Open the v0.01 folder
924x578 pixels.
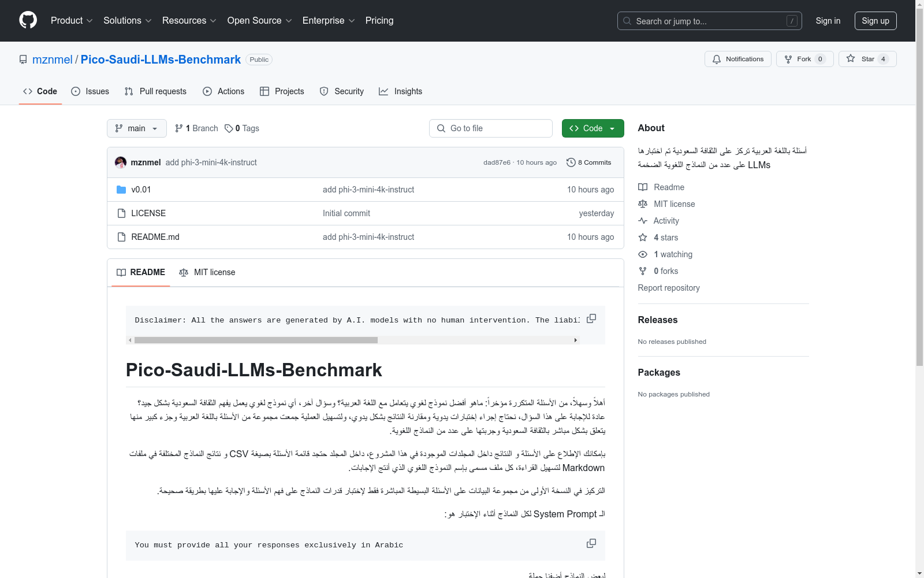click(x=141, y=190)
